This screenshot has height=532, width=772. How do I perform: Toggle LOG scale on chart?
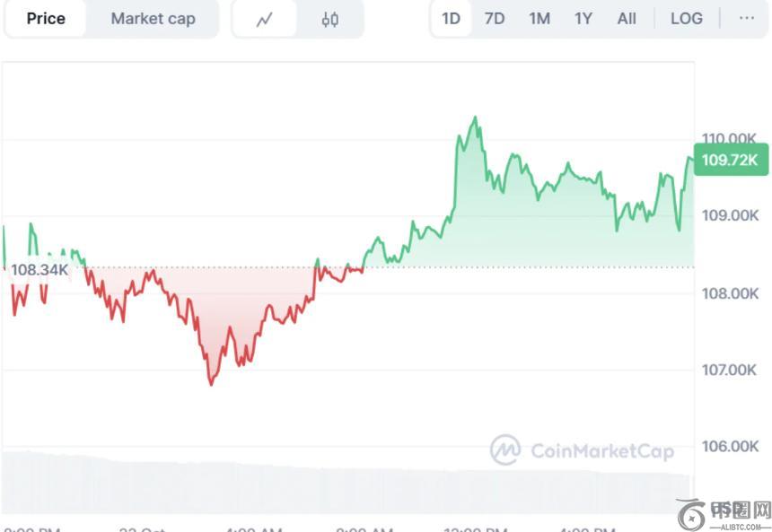point(687,19)
